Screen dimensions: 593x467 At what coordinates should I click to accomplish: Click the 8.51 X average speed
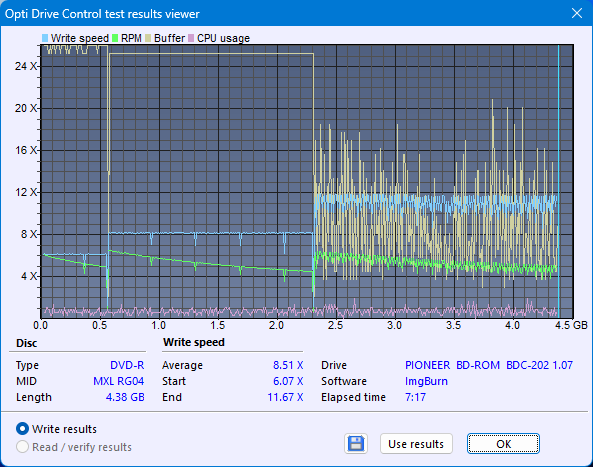click(288, 365)
